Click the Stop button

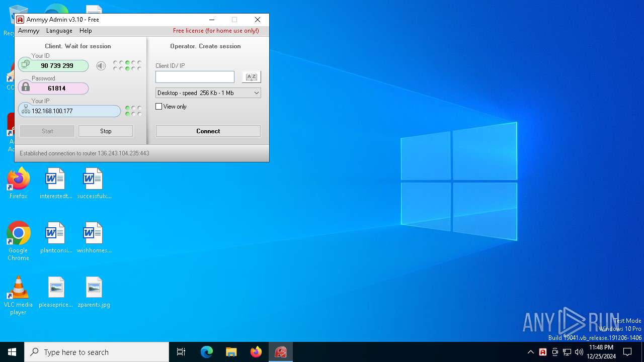tap(106, 131)
